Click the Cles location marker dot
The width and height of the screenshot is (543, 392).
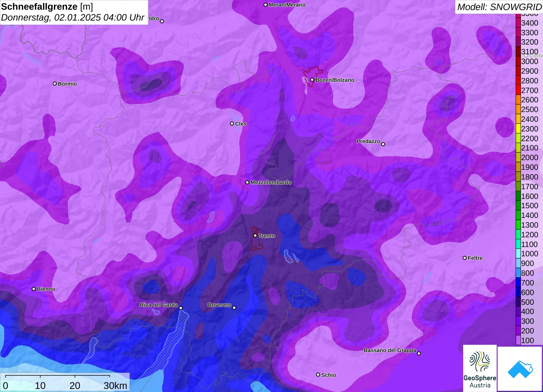click(232, 124)
